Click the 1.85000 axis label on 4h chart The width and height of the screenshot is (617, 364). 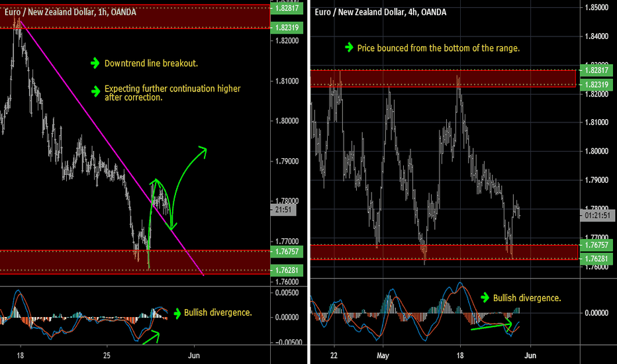point(596,7)
